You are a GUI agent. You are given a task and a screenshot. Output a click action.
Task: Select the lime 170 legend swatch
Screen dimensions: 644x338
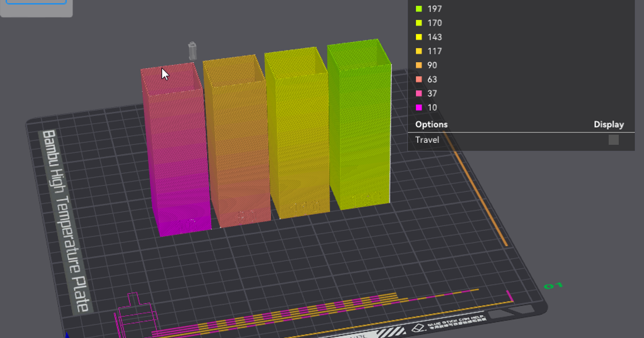pyautogui.click(x=419, y=23)
